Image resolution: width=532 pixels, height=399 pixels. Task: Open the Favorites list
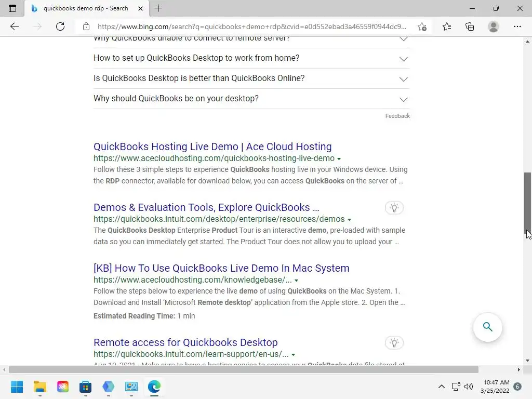pyautogui.click(x=447, y=26)
